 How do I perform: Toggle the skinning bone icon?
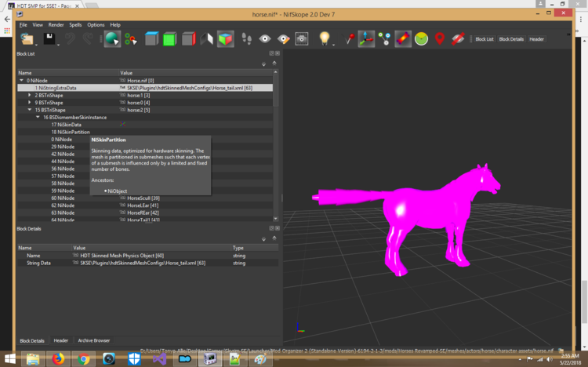pos(403,39)
